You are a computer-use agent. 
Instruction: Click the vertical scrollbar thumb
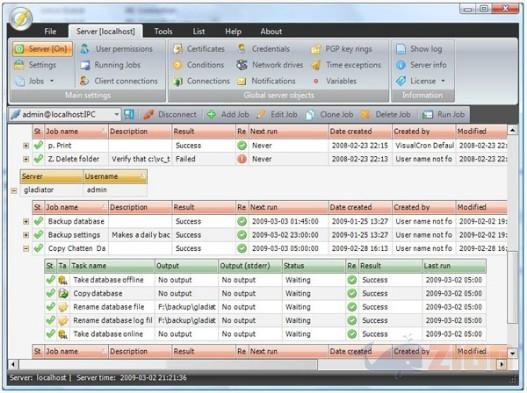point(512,287)
